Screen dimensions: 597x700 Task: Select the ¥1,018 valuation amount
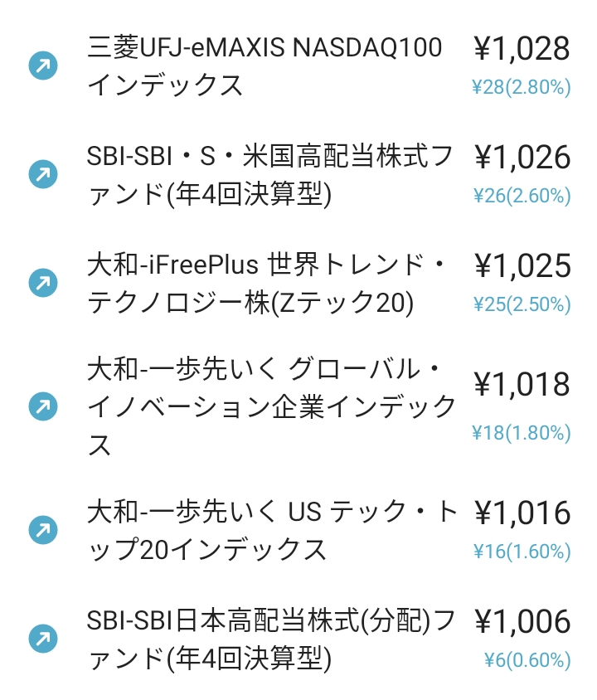click(522, 384)
